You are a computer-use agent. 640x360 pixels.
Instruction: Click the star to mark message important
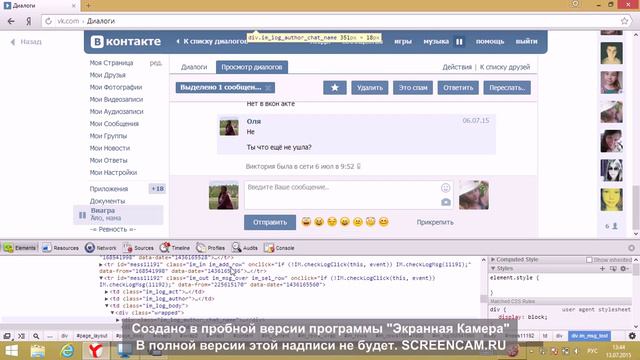click(x=335, y=87)
